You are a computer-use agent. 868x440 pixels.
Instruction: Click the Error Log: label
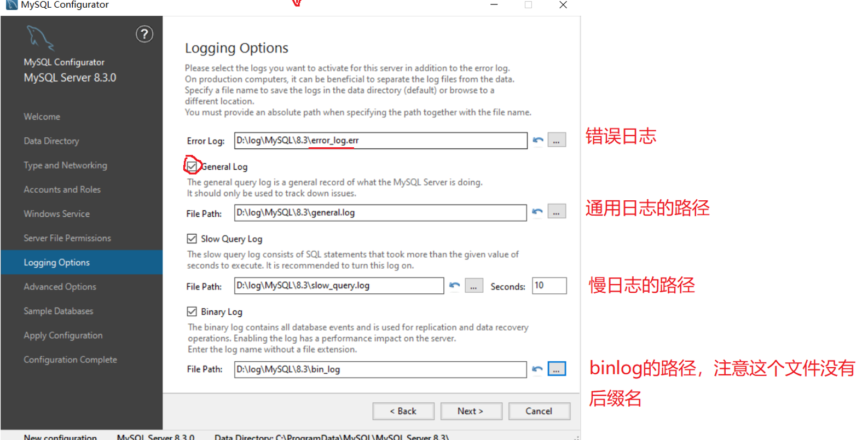[x=206, y=141]
